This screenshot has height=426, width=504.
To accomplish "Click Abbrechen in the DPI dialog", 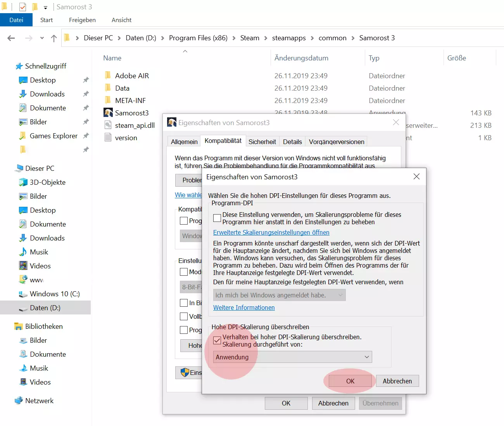I will [397, 381].
